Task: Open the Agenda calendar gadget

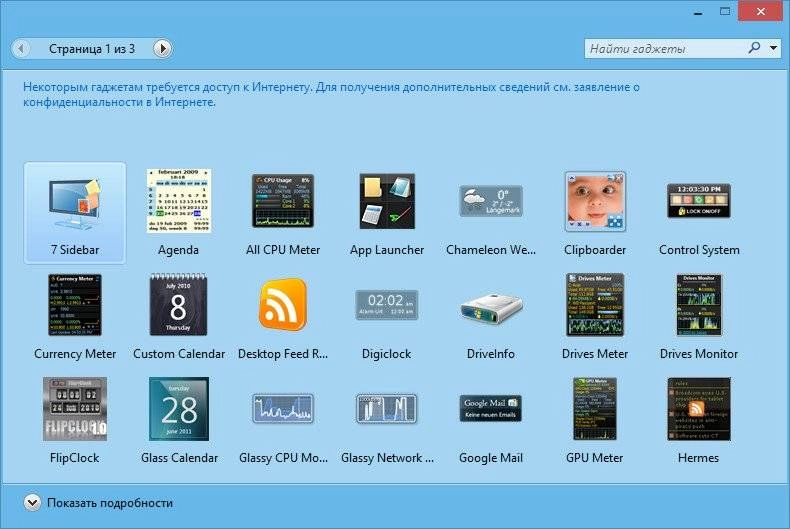Action: click(x=179, y=201)
